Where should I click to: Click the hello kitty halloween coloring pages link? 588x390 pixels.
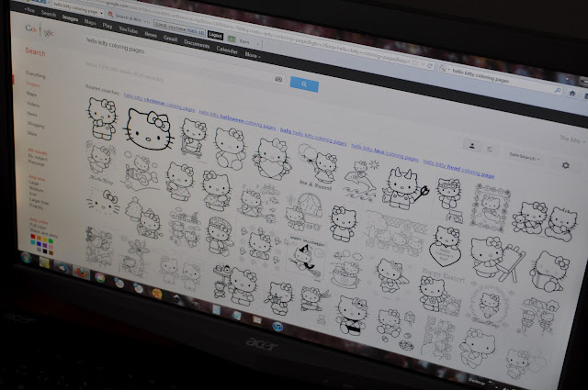point(237,119)
